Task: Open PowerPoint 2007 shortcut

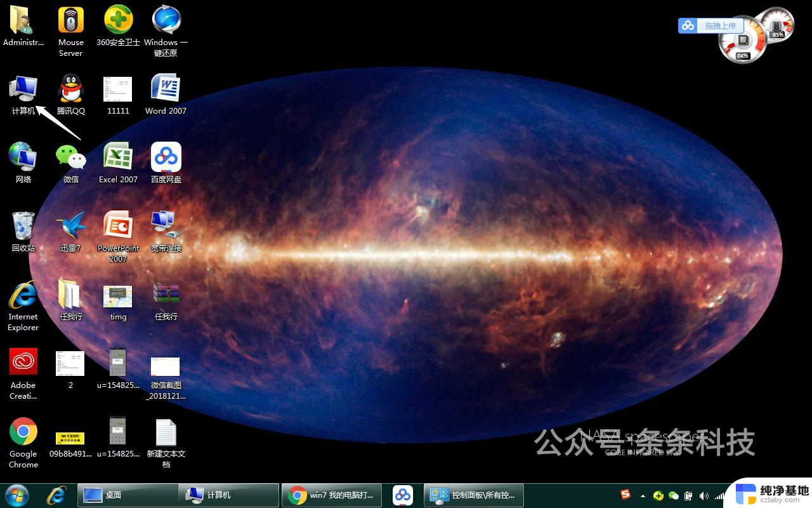Action: click(119, 237)
